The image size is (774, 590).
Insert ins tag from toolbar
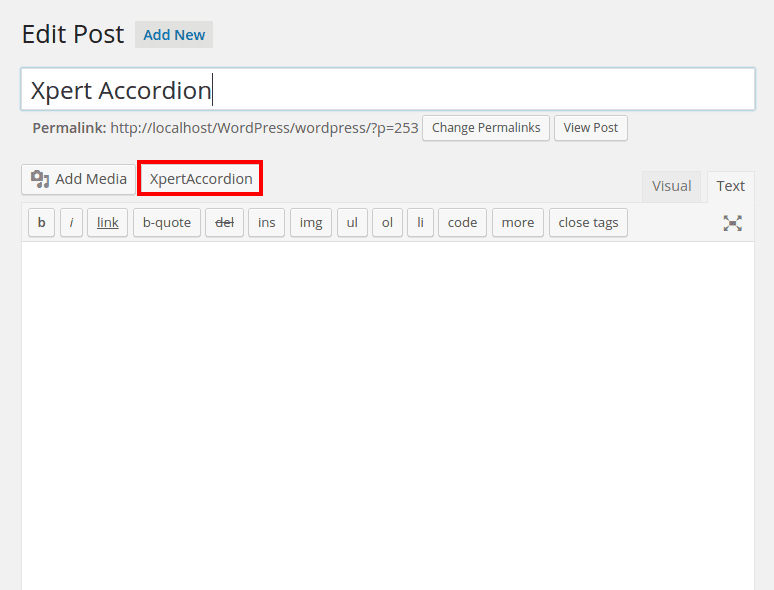point(266,222)
